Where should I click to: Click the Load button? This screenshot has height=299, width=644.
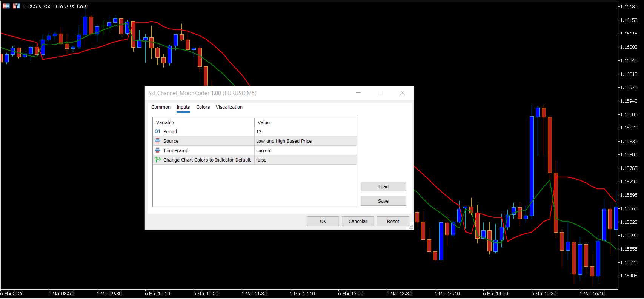(383, 186)
